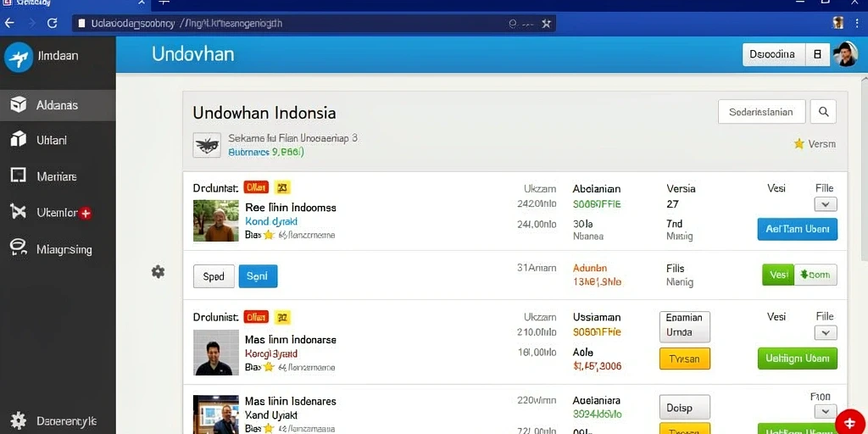Click the green Vesi button
The image size is (868, 434).
point(778,275)
